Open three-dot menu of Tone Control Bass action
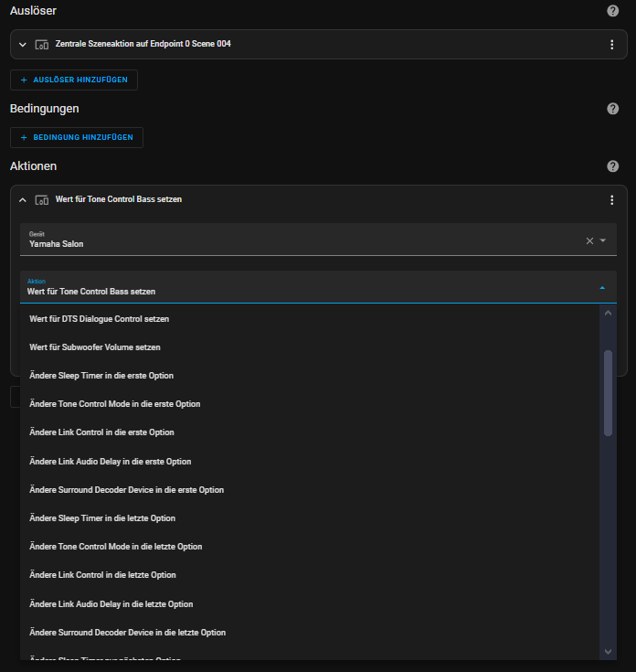Viewport: 636px width, 672px height. [x=611, y=199]
